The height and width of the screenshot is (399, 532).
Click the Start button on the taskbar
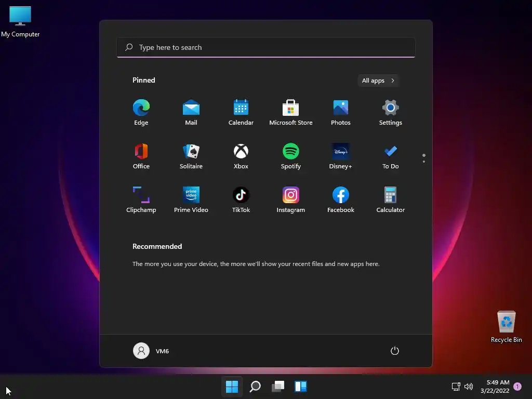point(232,386)
